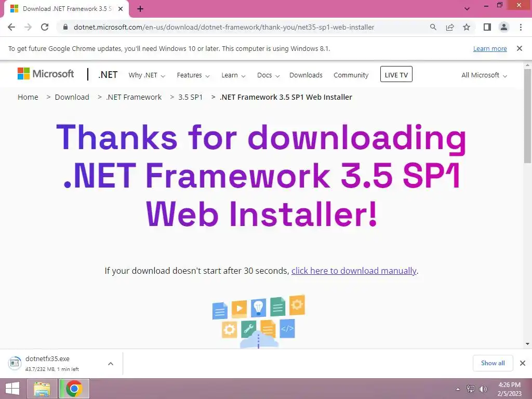The width and height of the screenshot is (532, 399).
Task: Go to .NET Framework breadcrumb
Action: pos(134,97)
